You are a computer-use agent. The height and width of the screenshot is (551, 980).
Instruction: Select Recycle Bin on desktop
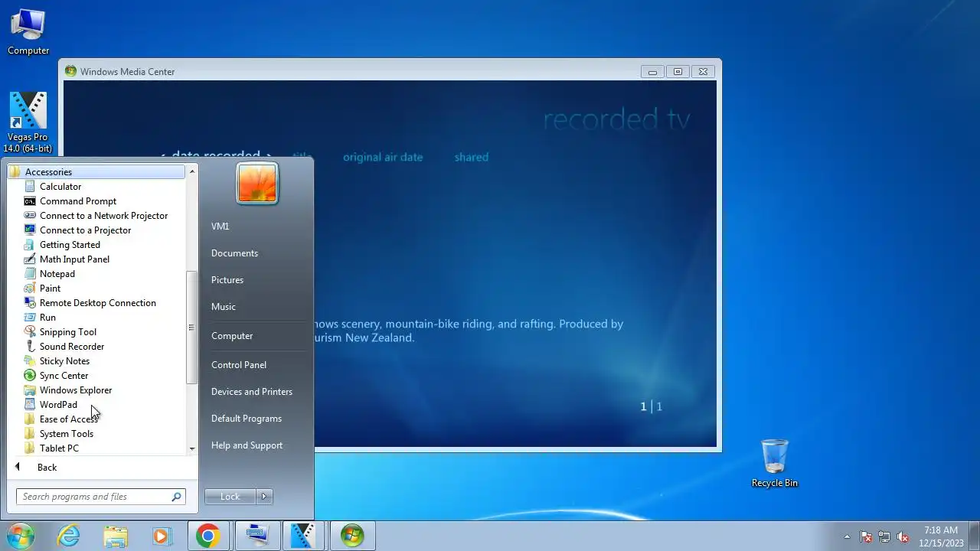(775, 463)
